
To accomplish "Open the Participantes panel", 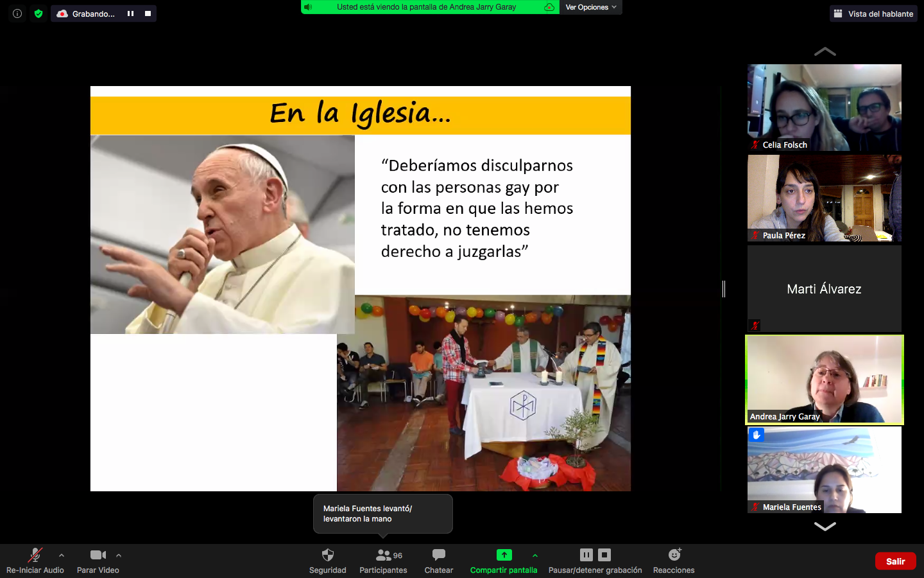I will pyautogui.click(x=383, y=555).
